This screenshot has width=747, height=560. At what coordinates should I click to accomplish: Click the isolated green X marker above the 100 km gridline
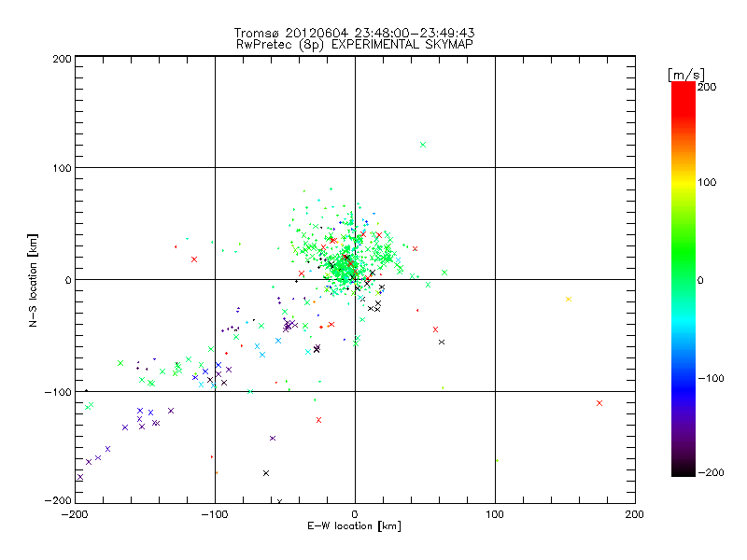point(423,145)
